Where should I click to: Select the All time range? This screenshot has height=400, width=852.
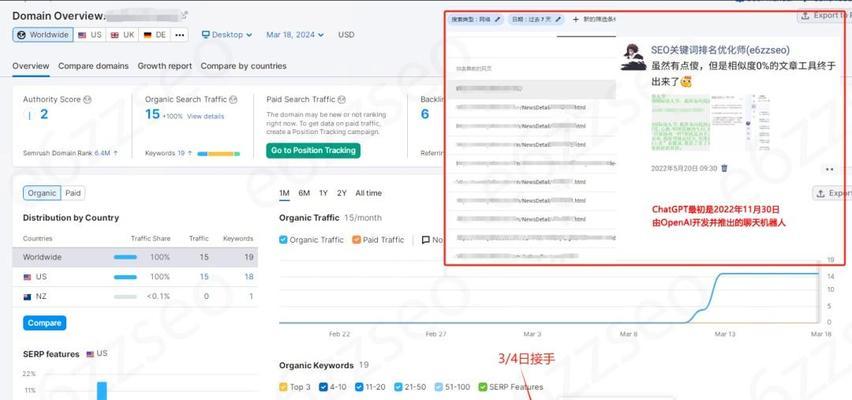[x=368, y=193]
